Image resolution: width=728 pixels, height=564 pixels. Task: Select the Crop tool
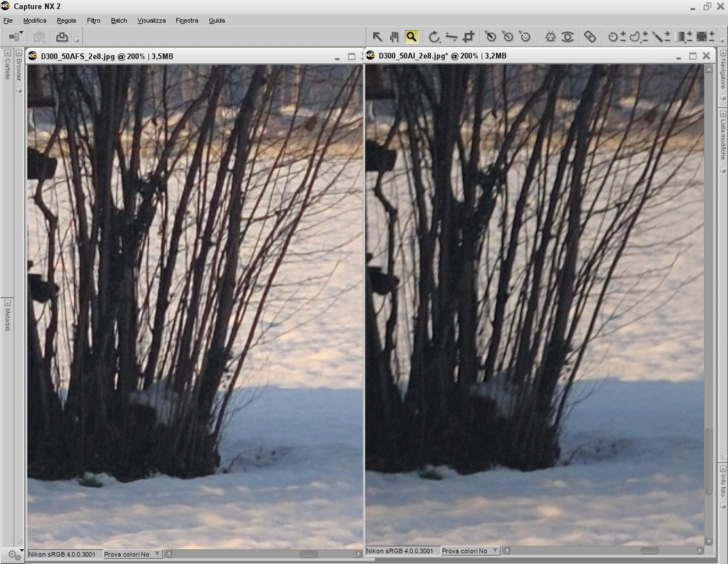click(x=469, y=37)
